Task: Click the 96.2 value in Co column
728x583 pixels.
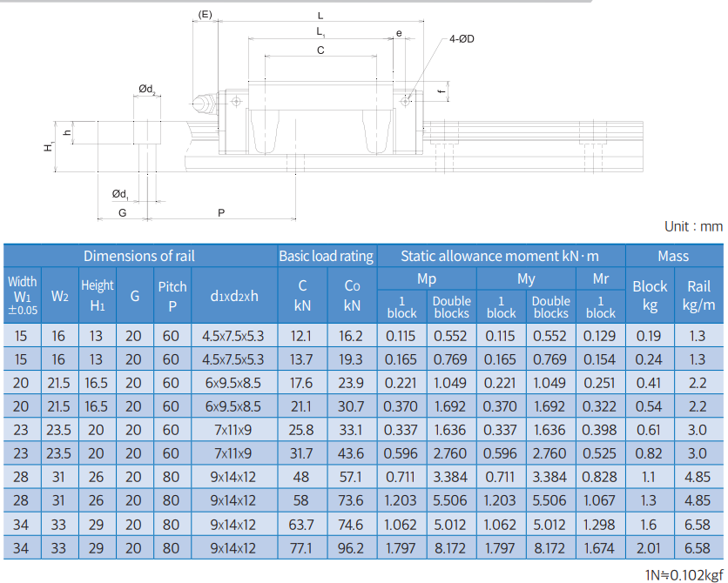Action: point(352,547)
